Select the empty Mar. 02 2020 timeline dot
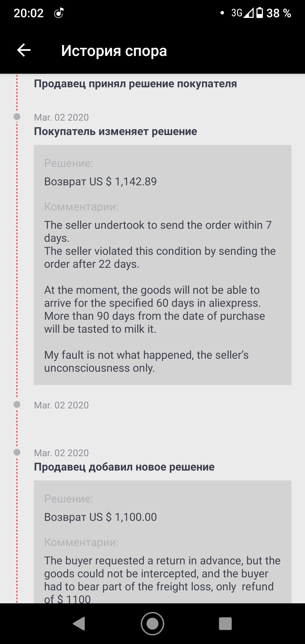Screen dimensions: 305x644 [17, 404]
